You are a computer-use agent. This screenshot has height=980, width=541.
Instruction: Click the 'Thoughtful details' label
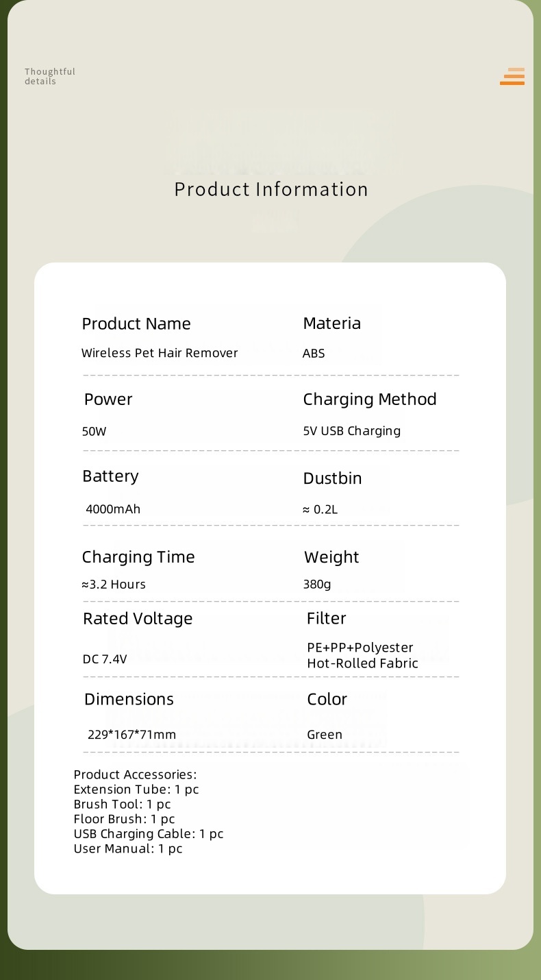[x=50, y=76]
